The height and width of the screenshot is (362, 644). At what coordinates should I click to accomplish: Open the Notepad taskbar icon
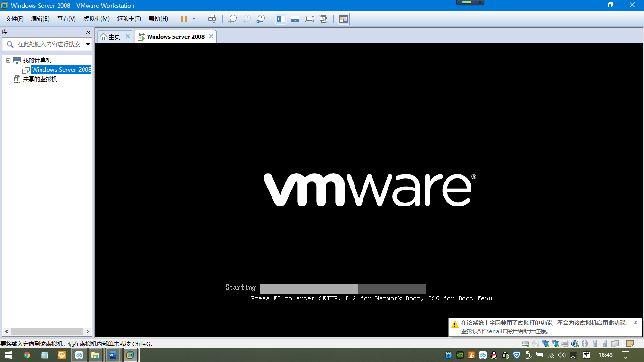[x=44, y=355]
